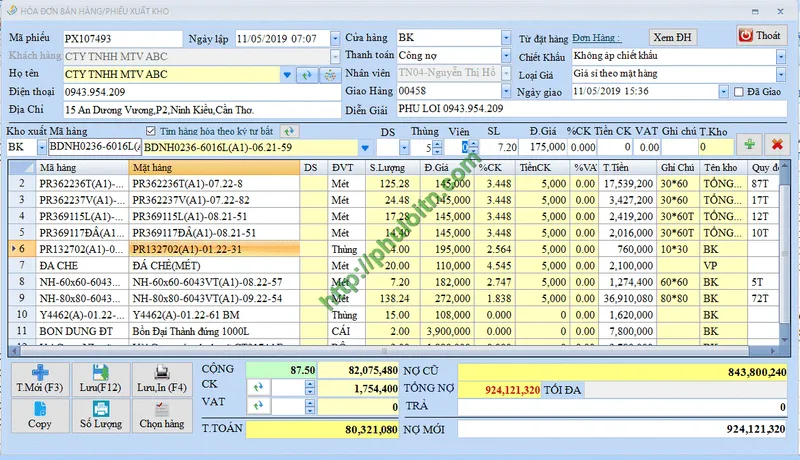Click the Thùng quantity stepper

437,148
